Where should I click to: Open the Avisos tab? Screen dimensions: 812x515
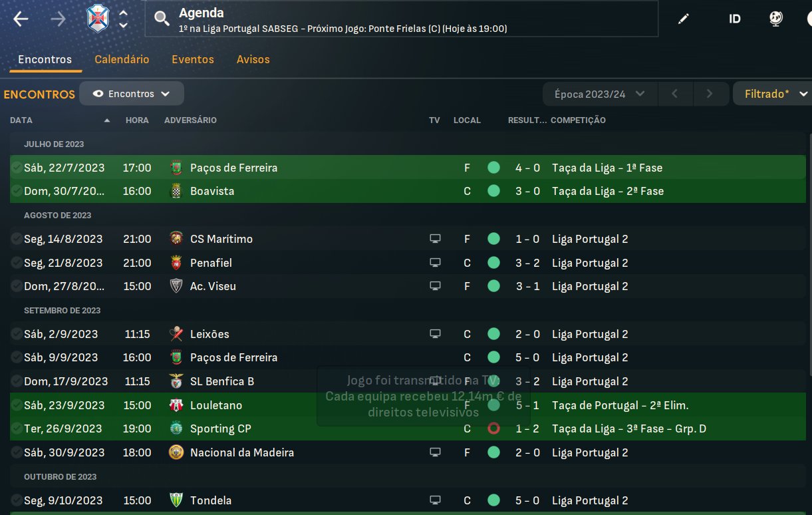click(x=253, y=59)
